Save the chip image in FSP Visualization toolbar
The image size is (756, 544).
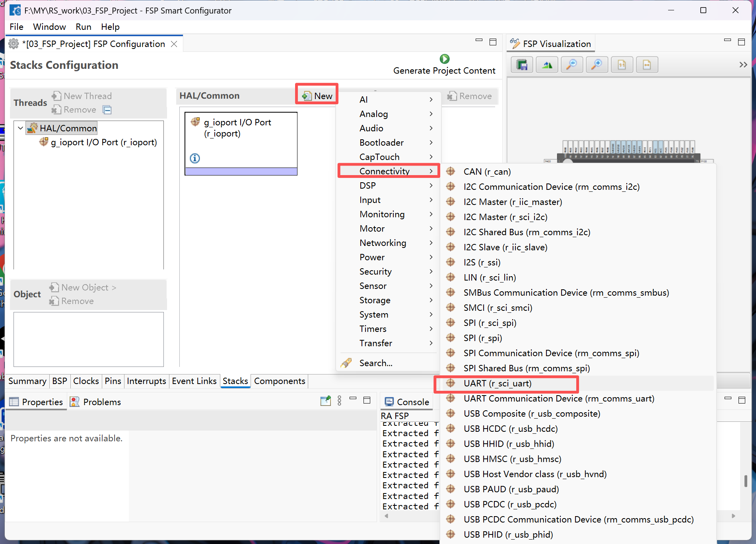pos(522,64)
